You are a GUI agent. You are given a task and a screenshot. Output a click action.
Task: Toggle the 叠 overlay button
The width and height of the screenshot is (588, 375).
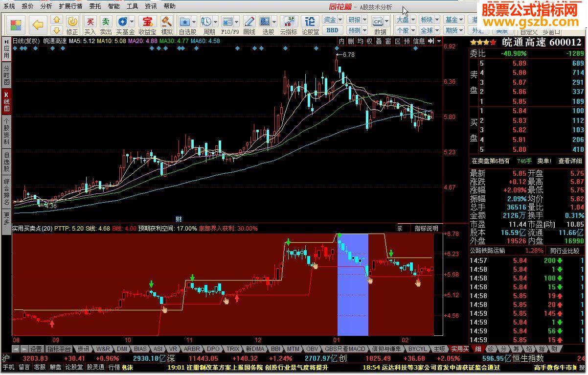379,41
